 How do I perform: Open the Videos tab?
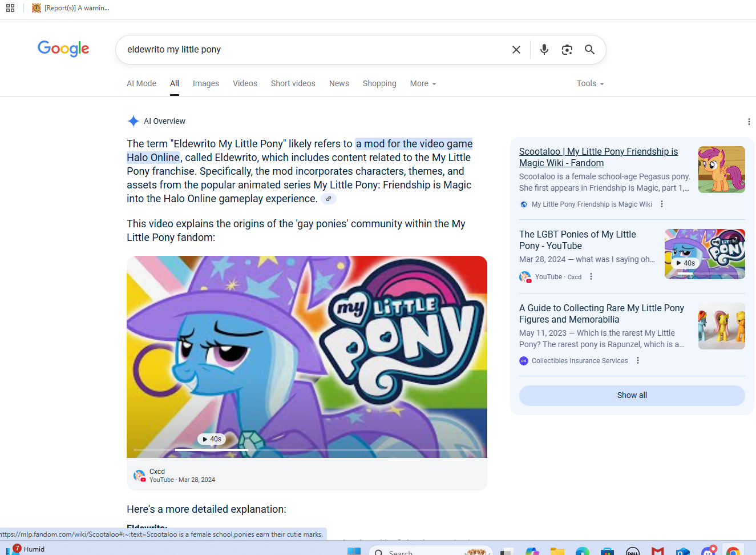tap(245, 83)
